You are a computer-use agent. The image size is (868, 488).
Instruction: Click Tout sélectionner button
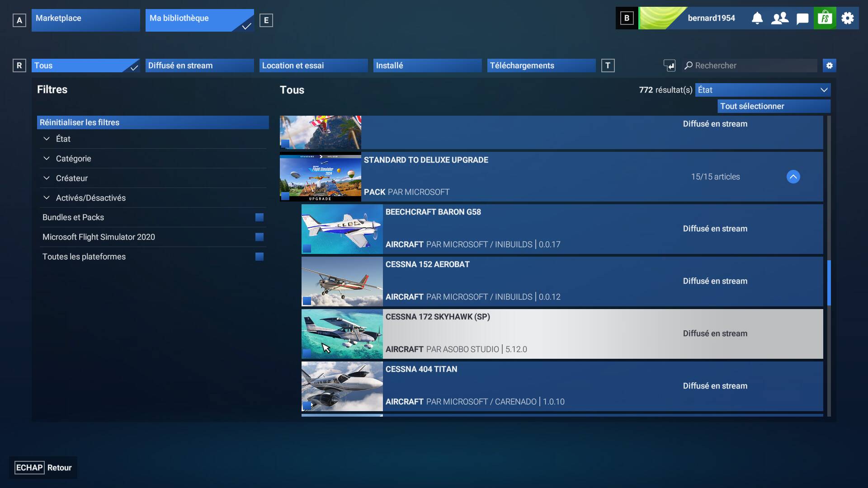[774, 106]
